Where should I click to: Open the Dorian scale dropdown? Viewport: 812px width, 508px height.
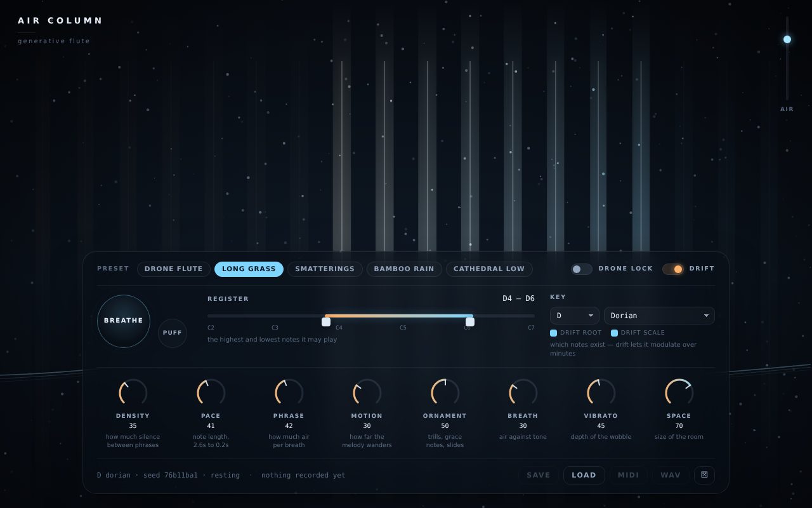point(659,316)
